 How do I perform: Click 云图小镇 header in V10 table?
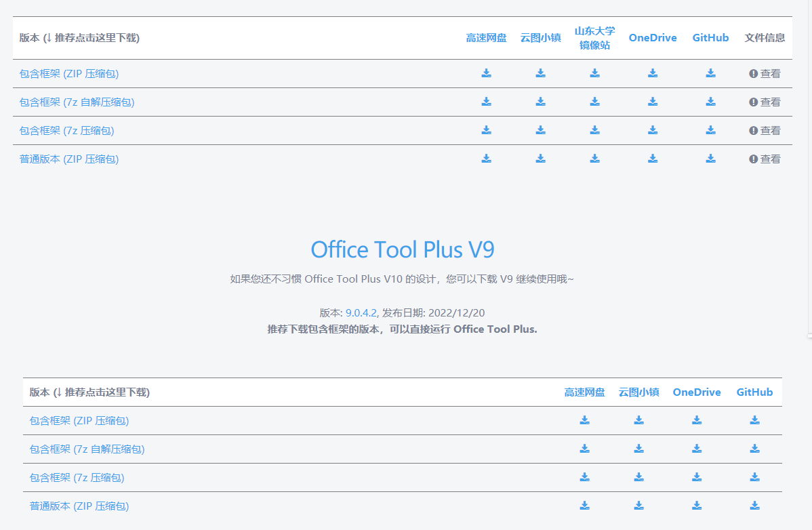541,38
